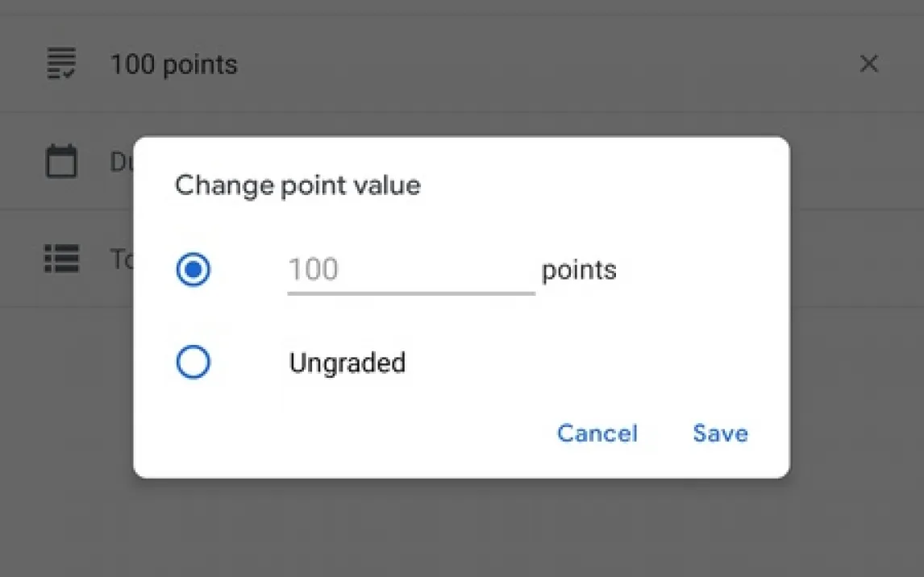
Task: Click the partially hidden "Du" due label
Action: click(x=121, y=162)
